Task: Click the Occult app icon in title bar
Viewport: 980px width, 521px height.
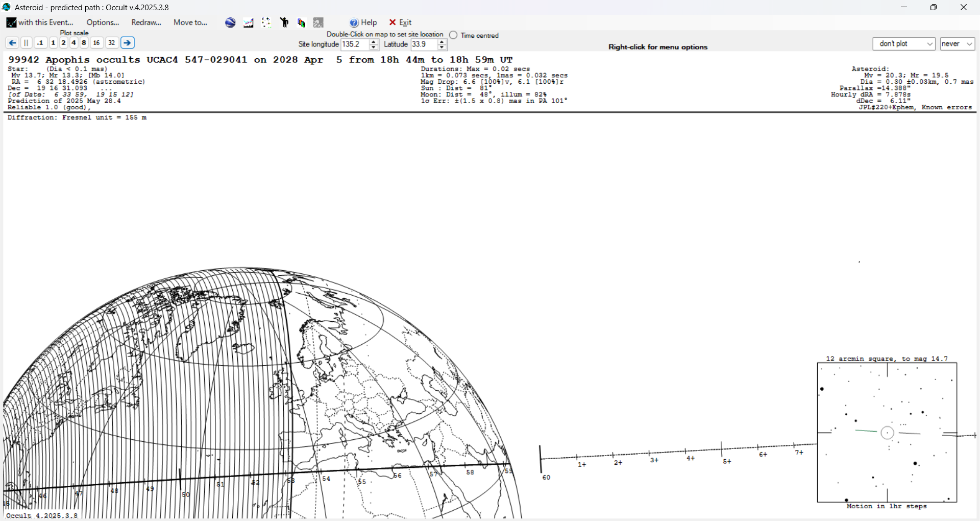Action: click(x=7, y=7)
